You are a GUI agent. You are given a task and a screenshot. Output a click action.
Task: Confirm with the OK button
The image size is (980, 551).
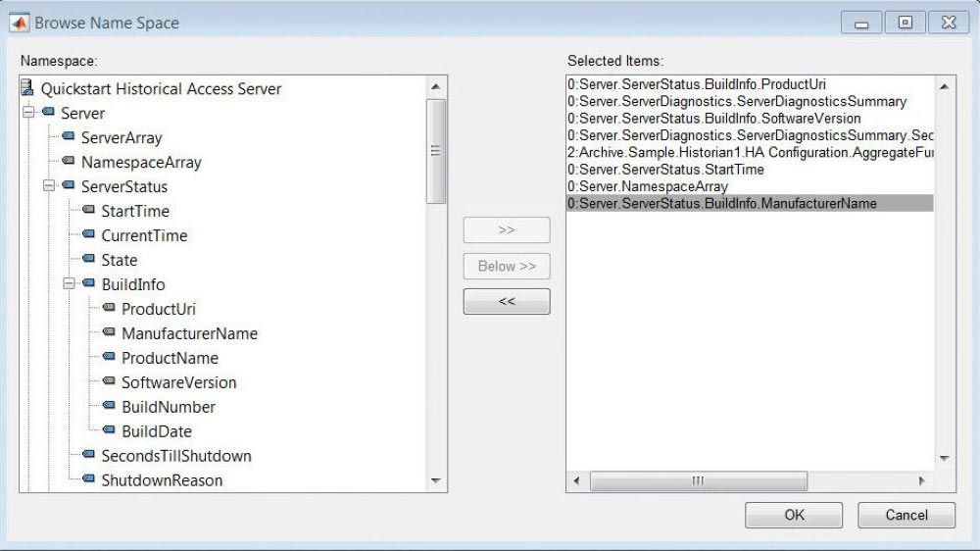click(x=794, y=515)
